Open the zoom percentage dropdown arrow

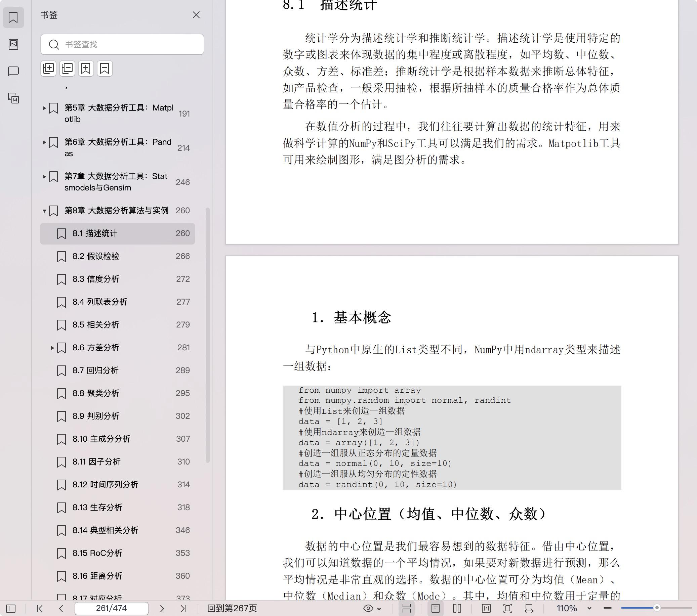pos(589,609)
